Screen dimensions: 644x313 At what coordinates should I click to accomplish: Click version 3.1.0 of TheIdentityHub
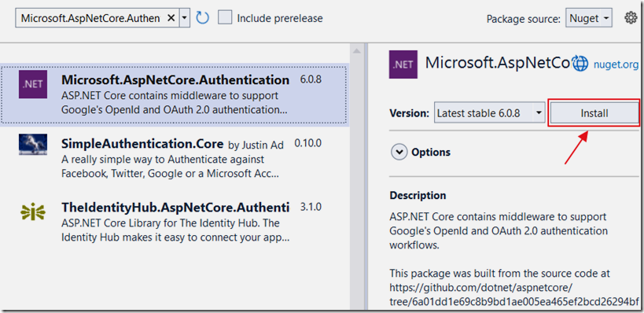(x=311, y=207)
